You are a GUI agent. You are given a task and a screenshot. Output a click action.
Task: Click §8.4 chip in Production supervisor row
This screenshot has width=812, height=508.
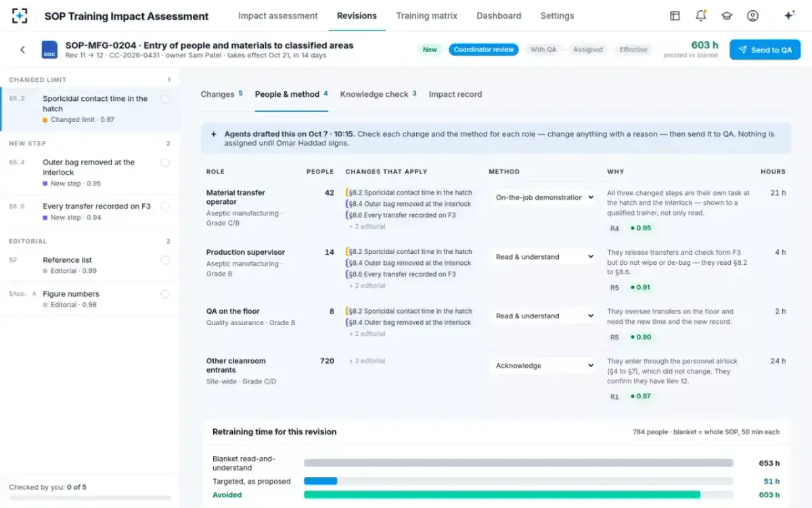coord(409,263)
